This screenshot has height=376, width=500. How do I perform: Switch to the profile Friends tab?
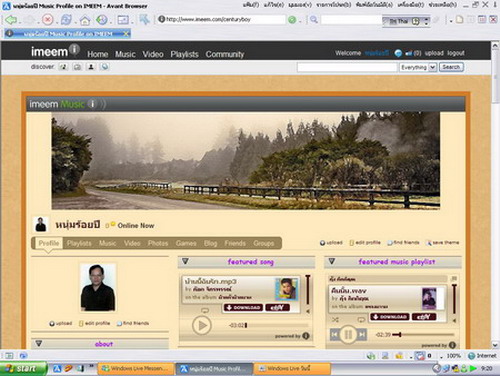click(x=235, y=243)
